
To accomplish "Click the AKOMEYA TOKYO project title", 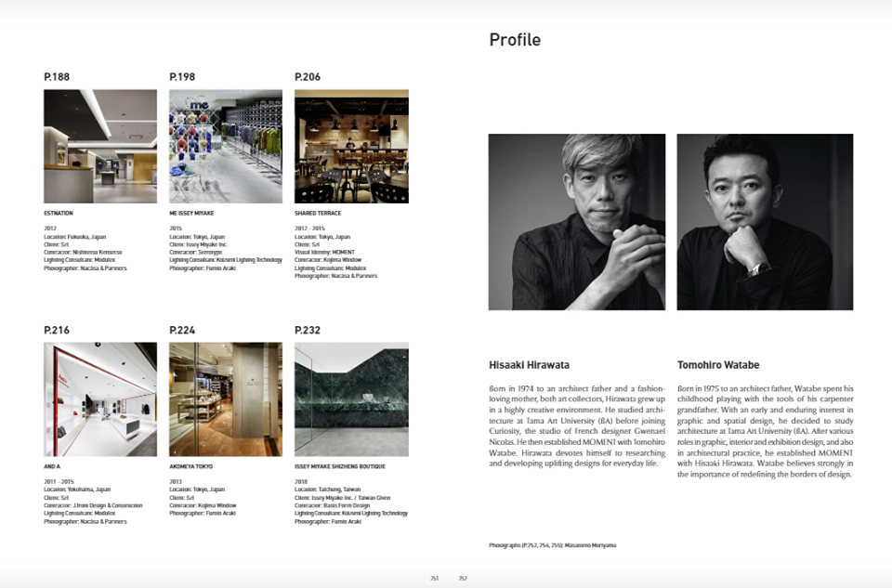I will click(x=191, y=466).
